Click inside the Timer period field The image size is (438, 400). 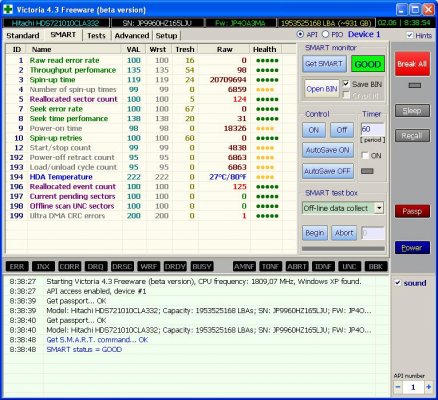pos(373,129)
